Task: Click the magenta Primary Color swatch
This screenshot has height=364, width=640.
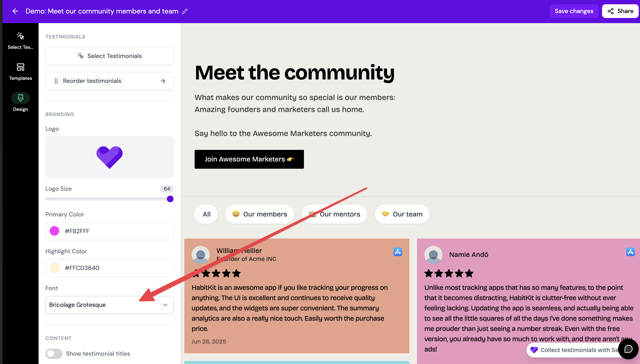Action: coord(54,231)
